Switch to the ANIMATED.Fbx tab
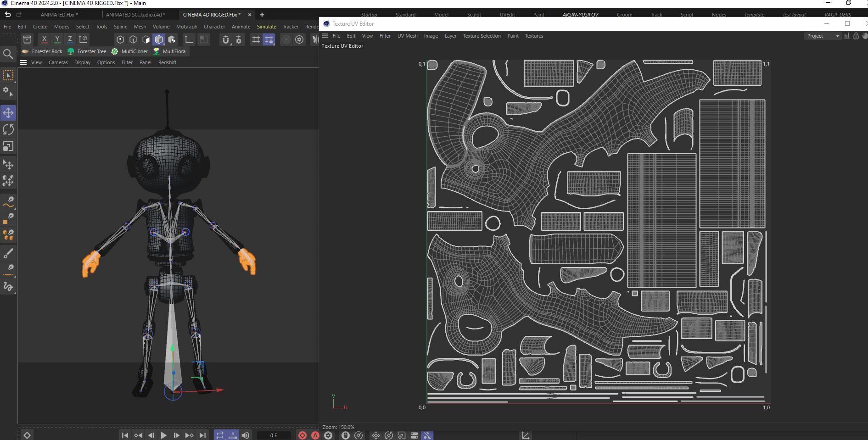Screen dimensions: 868x440 coord(59,15)
